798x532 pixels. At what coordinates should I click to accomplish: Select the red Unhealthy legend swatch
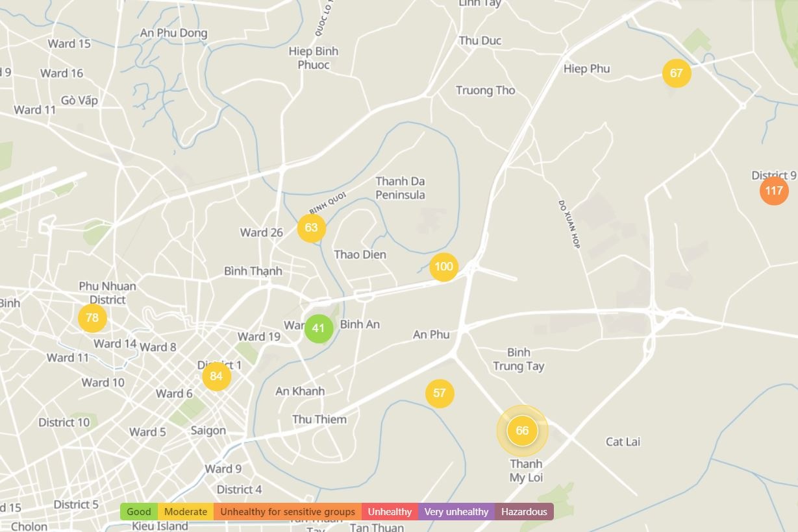point(390,512)
